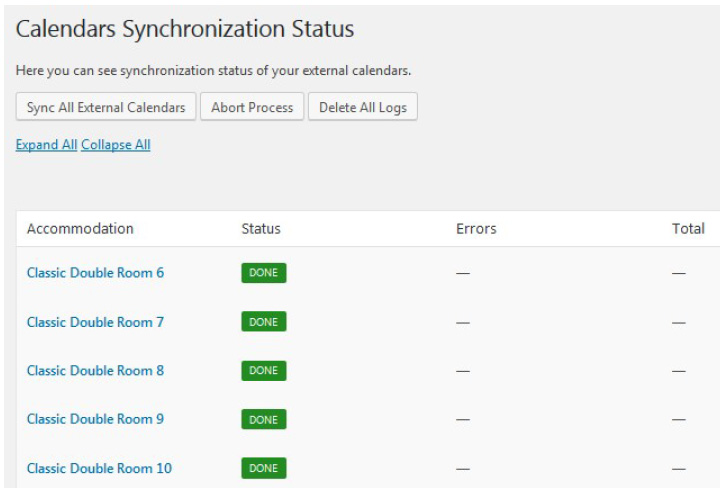Screen dimensions: 724x488
Task: Click the Sync All External Calendars button
Action: pyautogui.click(x=106, y=107)
